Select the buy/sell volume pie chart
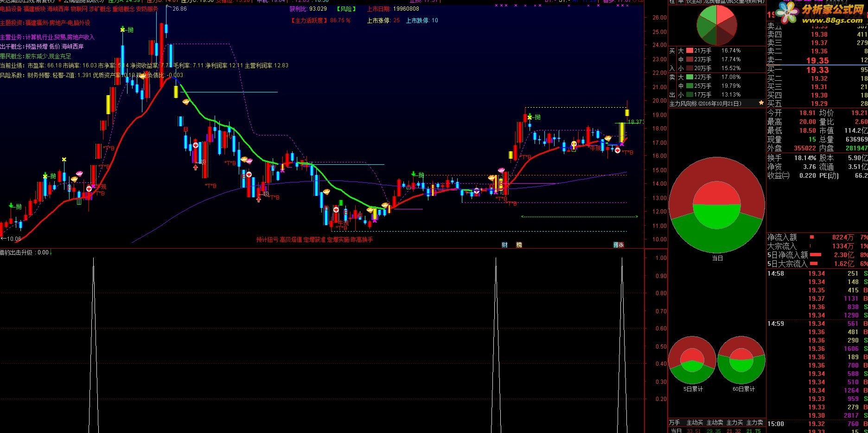This screenshot has width=868, height=433. coord(717,25)
